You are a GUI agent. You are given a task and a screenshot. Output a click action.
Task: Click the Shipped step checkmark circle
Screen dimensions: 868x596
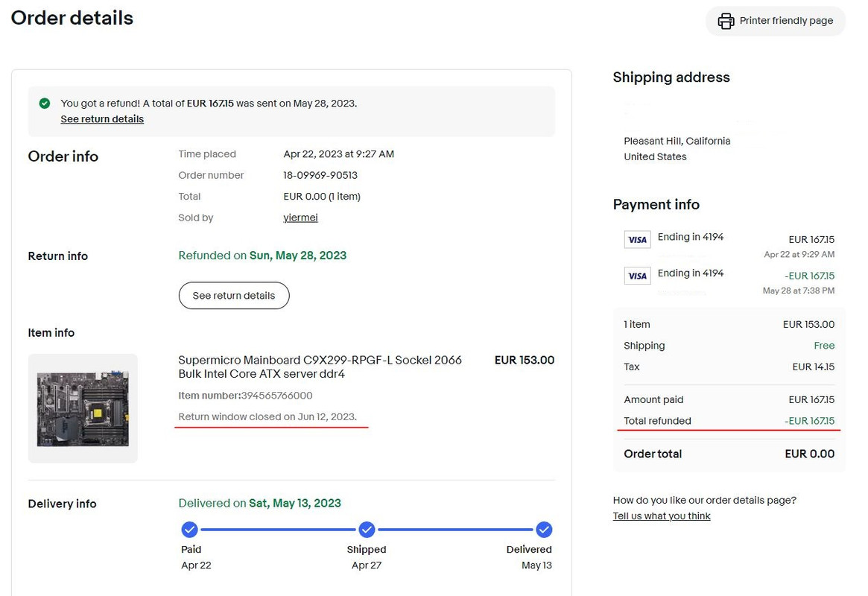(367, 530)
